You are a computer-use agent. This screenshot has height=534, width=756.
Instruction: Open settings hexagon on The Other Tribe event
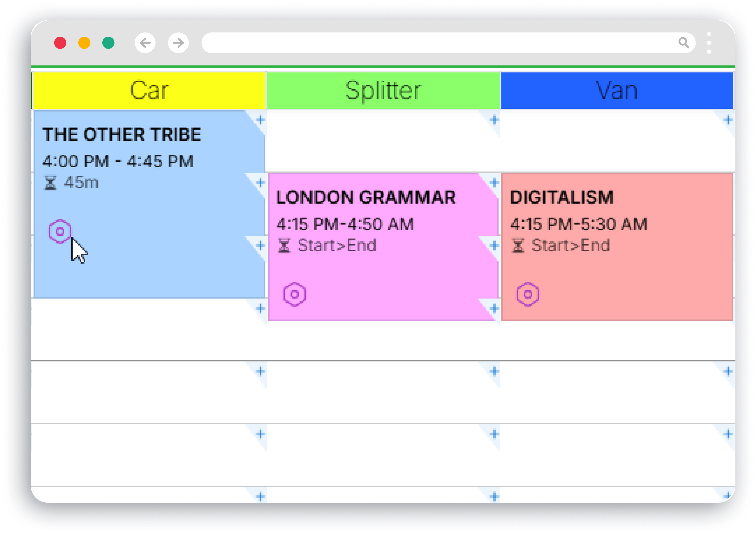pyautogui.click(x=60, y=231)
